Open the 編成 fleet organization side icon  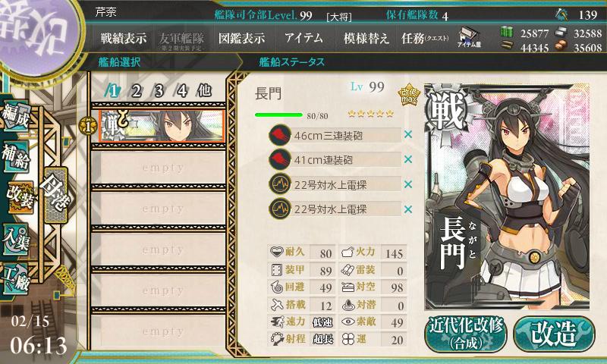pos(16,116)
